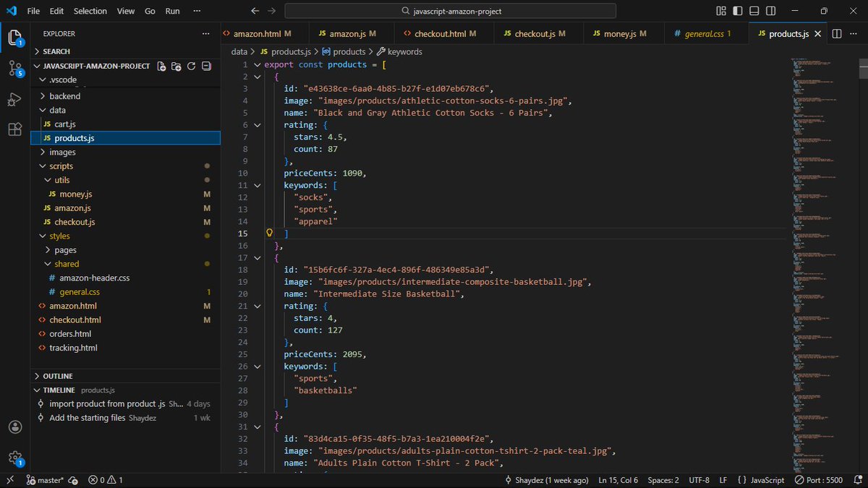Open the View menu
Image resolution: width=868 pixels, height=488 pixels.
(x=126, y=11)
